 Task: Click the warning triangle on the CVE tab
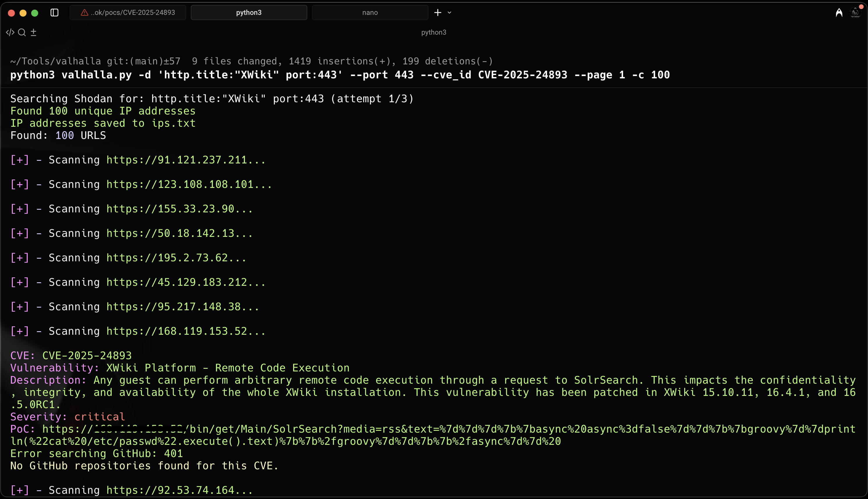(84, 12)
